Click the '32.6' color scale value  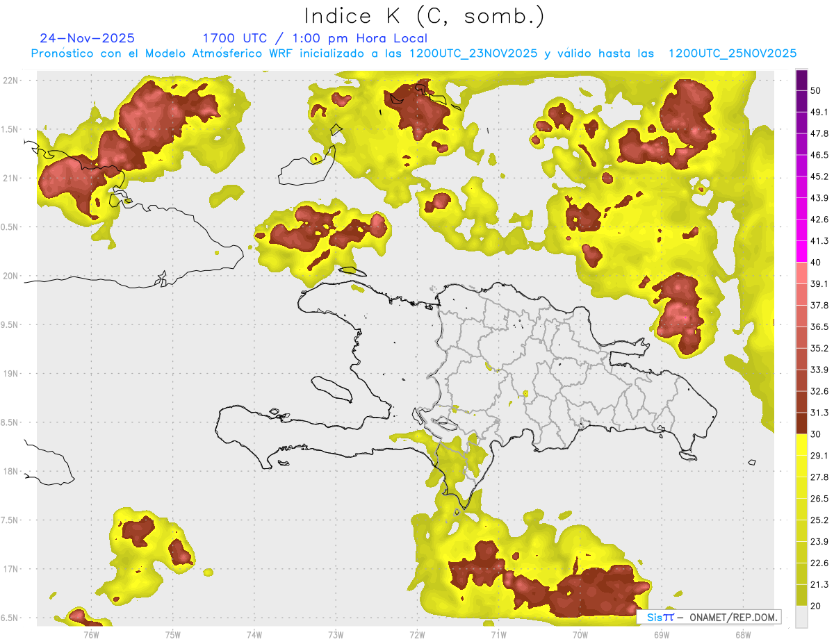tap(819, 391)
